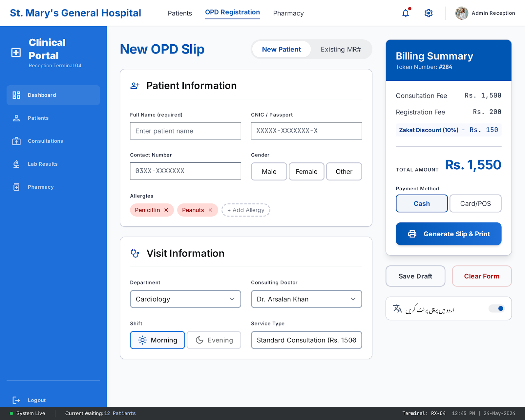Open the Service Type dropdown
Viewport: 525px width, 420px height.
(x=306, y=340)
